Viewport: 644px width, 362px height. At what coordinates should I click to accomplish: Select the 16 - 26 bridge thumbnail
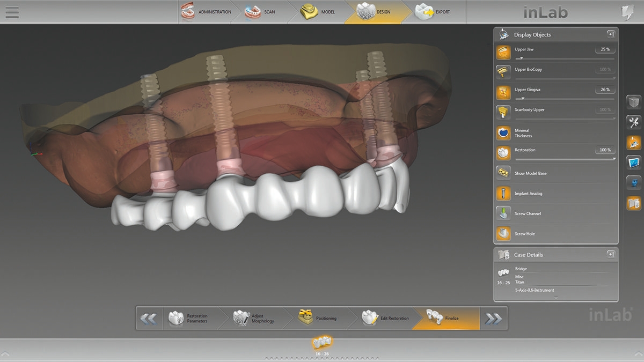point(322,344)
